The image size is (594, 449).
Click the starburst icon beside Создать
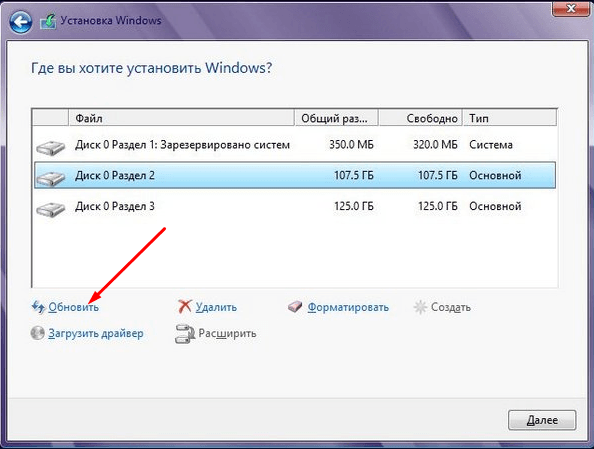tap(420, 307)
